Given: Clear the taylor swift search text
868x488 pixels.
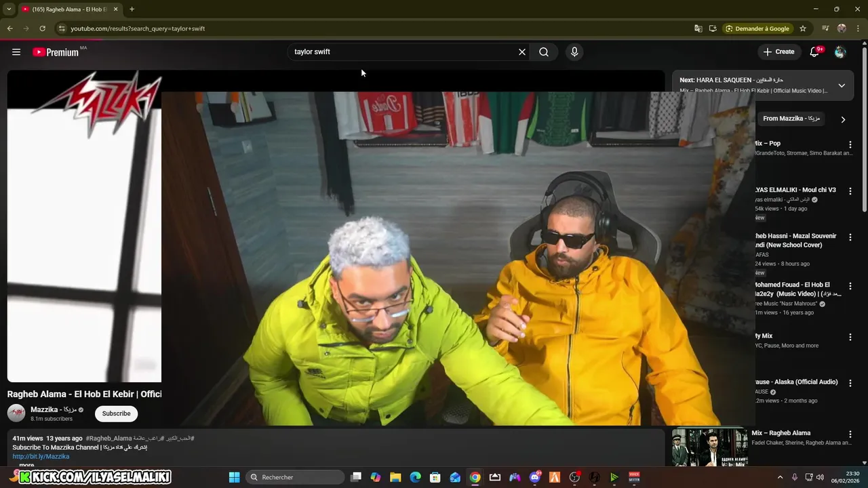Looking at the screenshot, I should [x=522, y=52].
